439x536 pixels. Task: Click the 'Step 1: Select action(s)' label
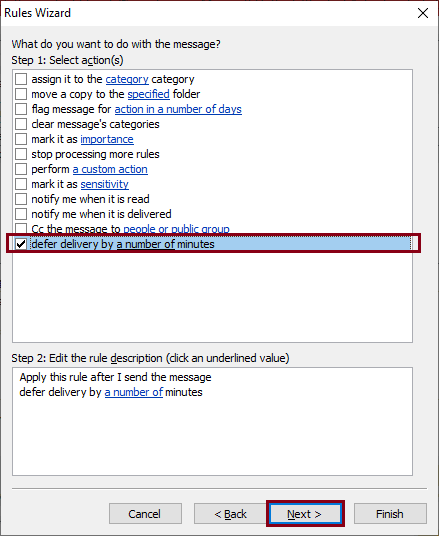point(67,60)
